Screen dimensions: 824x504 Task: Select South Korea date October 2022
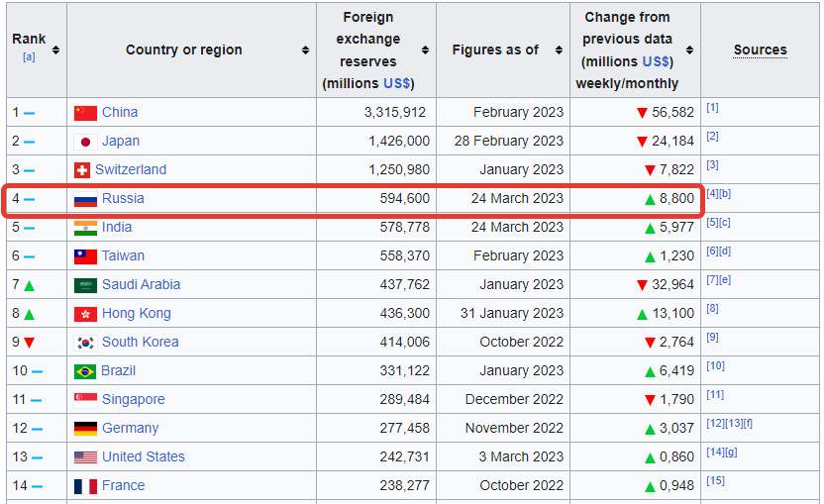tap(521, 343)
